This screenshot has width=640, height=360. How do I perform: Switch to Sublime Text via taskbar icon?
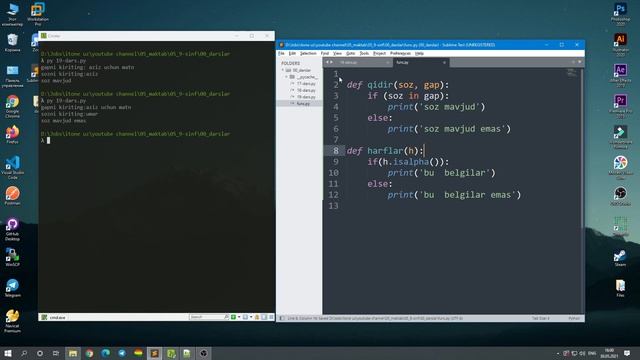pyautogui.click(x=155, y=353)
